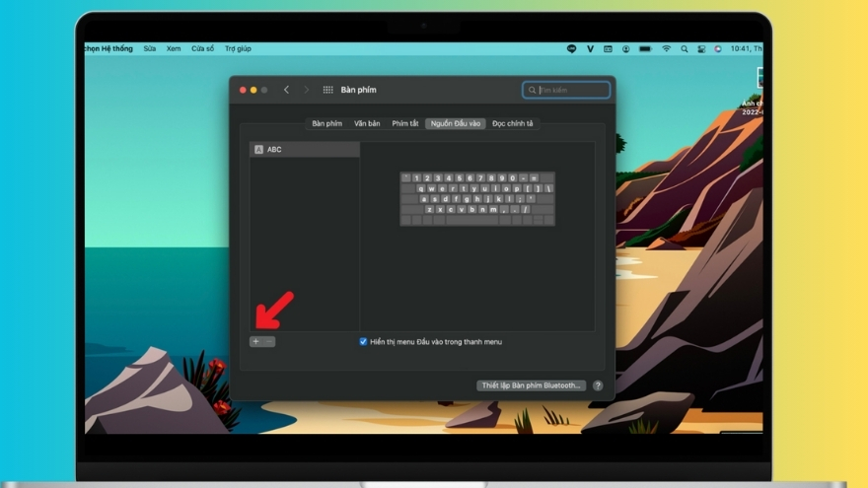Select the Nguồn Đầu vào tab
Screen dimensions: 868x488
[x=456, y=123]
